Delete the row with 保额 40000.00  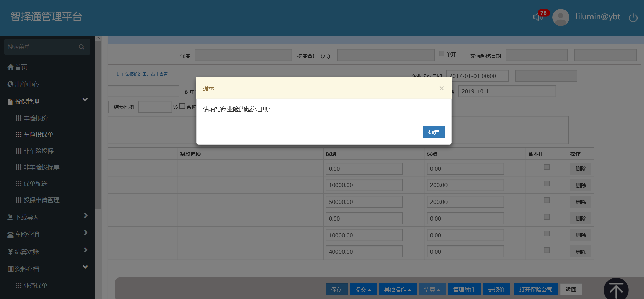pyautogui.click(x=581, y=252)
